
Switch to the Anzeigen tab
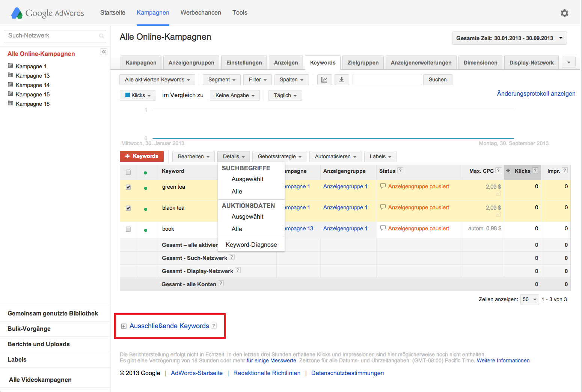[x=286, y=63]
